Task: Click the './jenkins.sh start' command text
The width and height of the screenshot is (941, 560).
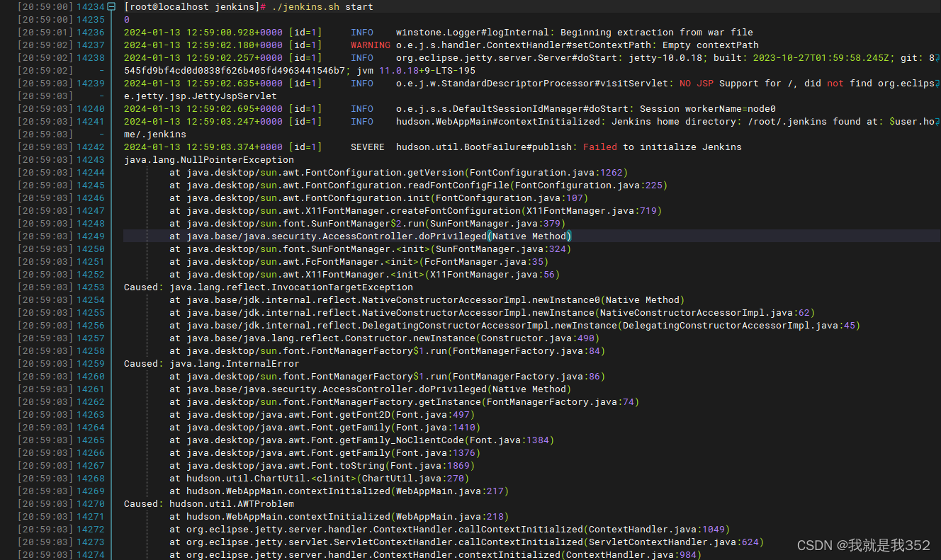Action: point(322,6)
